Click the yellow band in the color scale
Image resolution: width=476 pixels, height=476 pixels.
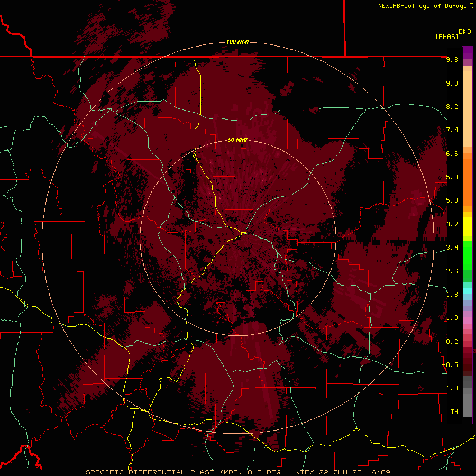(467, 226)
